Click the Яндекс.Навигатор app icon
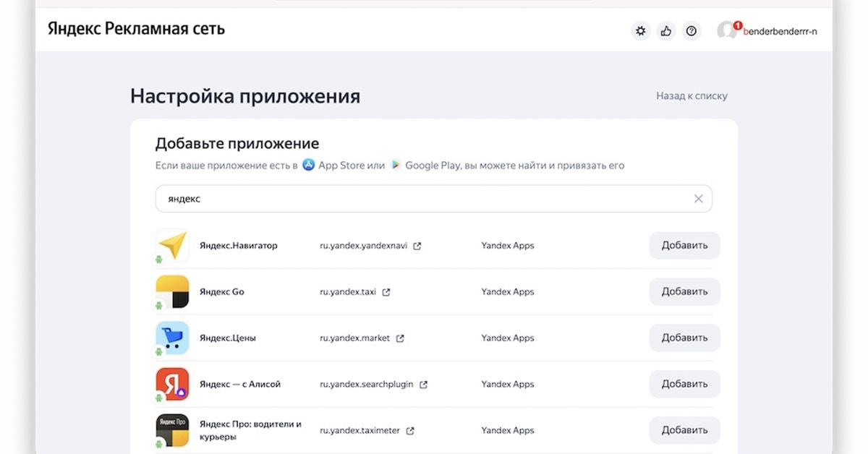The image size is (868, 454). tap(172, 246)
